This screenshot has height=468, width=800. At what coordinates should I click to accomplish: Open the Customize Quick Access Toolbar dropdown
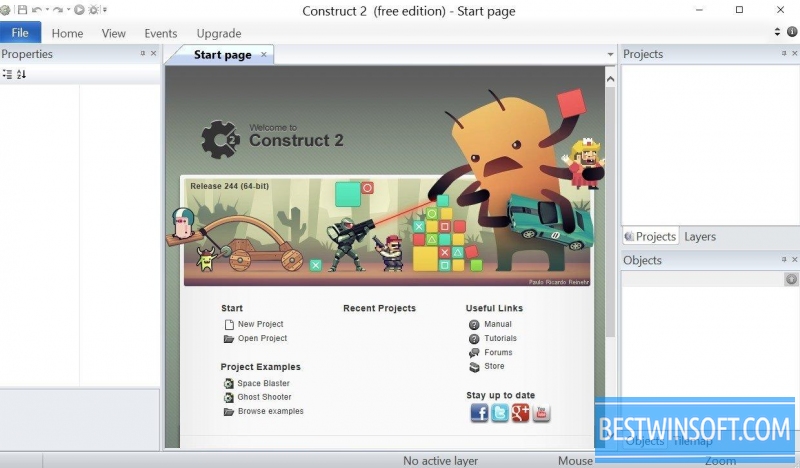point(105,10)
